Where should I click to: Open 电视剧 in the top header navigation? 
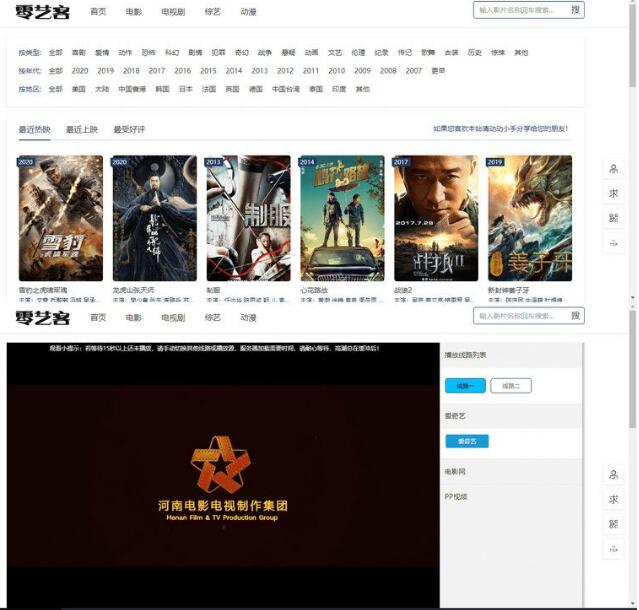(173, 12)
